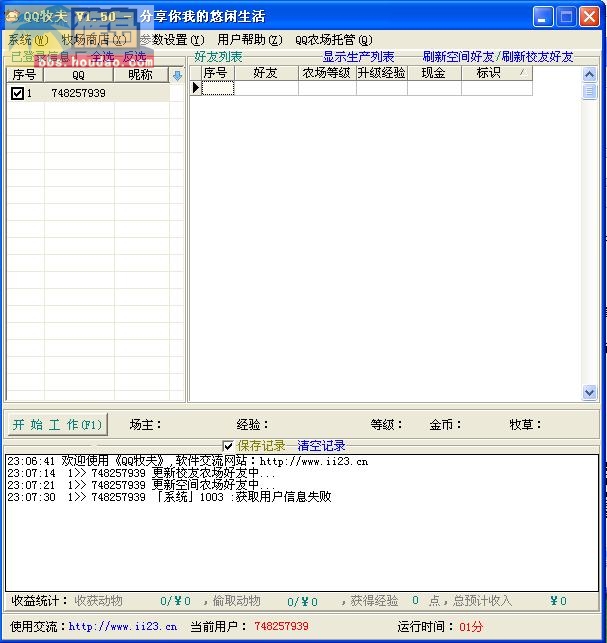Click 刷新空间好友/刷新校友好友 link
This screenshot has height=643, width=607.
498,57
